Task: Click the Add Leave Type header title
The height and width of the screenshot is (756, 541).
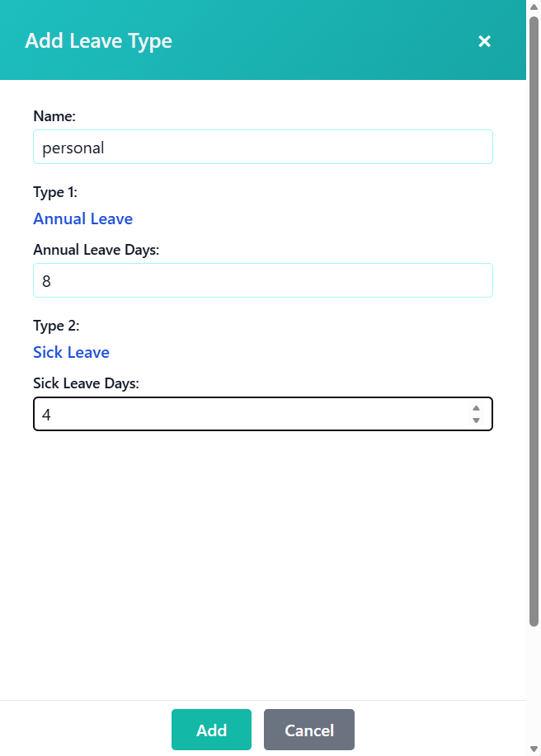Action: click(98, 40)
